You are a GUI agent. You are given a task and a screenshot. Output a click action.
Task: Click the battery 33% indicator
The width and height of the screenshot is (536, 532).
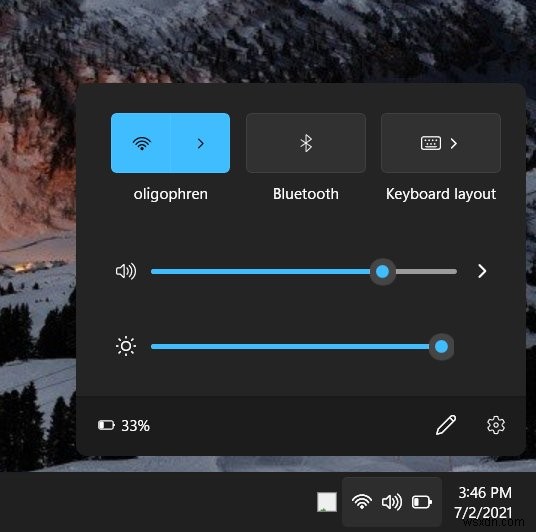[124, 426]
